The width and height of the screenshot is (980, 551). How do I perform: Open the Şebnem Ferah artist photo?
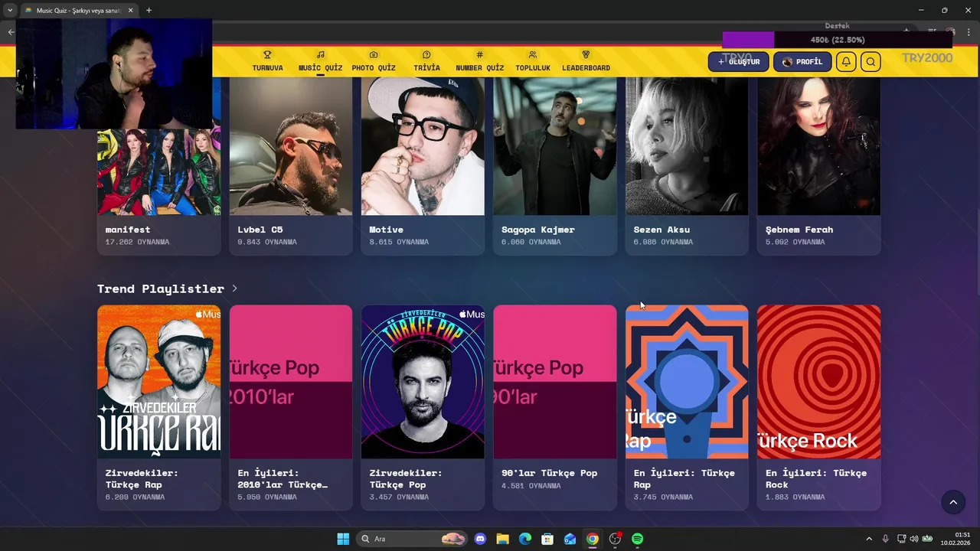818,146
